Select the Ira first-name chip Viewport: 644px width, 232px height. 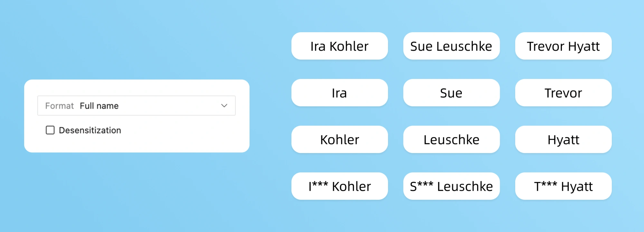coord(339,93)
